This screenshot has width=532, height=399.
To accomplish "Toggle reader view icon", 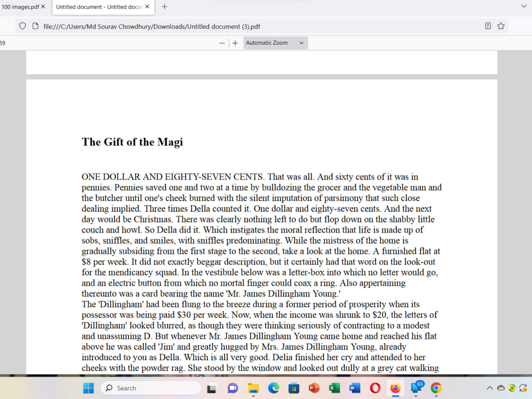I will pos(488,26).
